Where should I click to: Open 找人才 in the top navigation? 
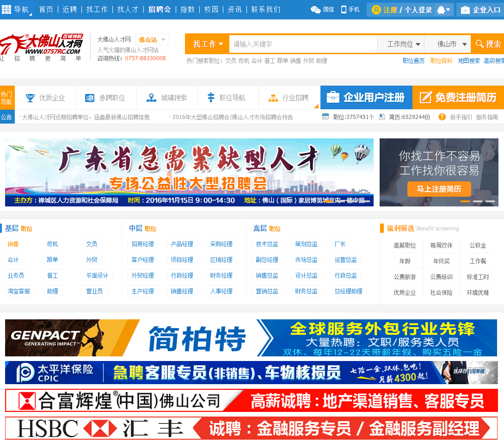[x=128, y=9]
